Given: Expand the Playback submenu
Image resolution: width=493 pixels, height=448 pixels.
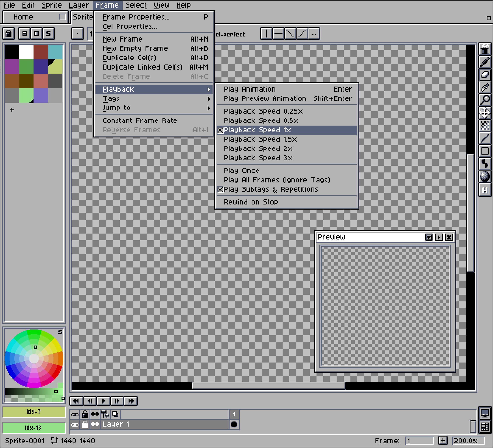Looking at the screenshot, I should tap(154, 89).
